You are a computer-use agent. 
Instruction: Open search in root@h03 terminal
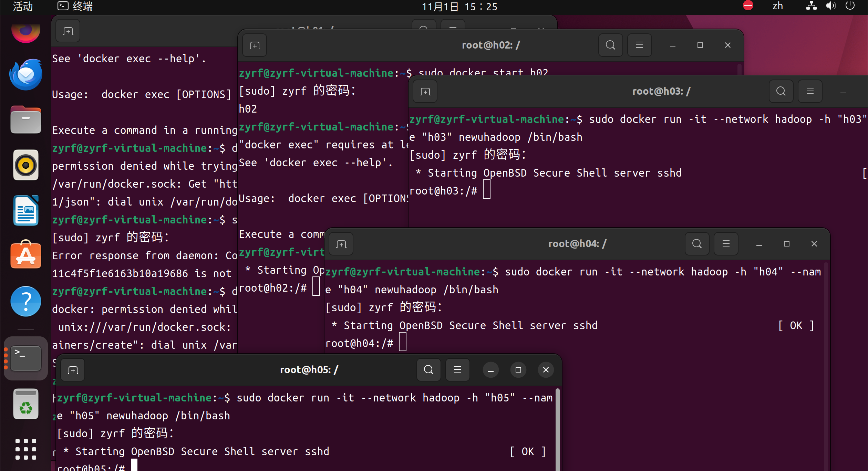781,91
